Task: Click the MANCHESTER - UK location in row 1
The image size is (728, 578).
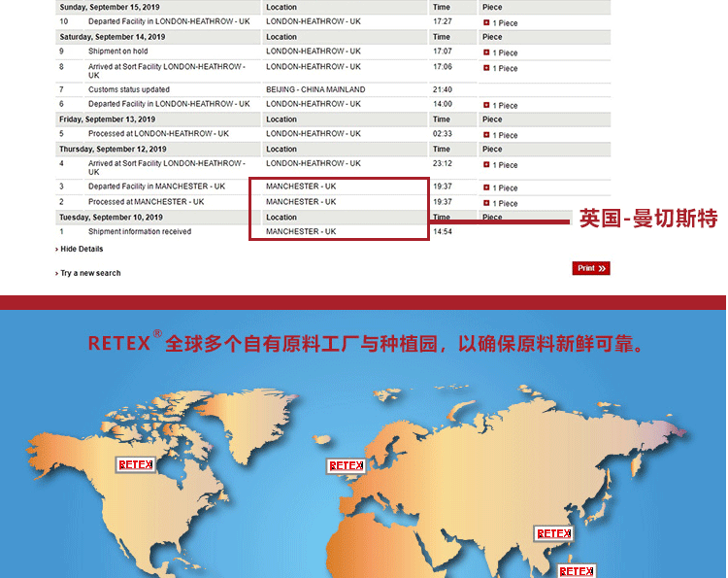Action: coord(301,231)
